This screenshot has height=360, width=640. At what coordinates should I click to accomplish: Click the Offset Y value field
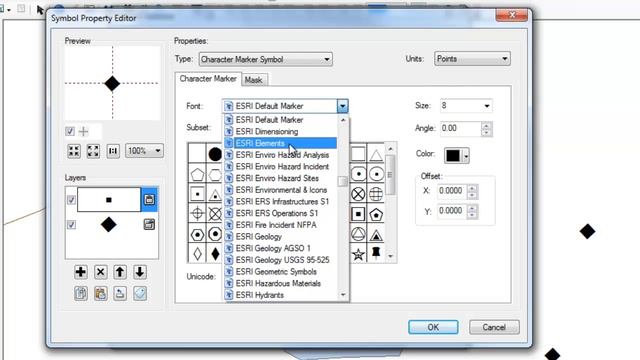pos(452,211)
